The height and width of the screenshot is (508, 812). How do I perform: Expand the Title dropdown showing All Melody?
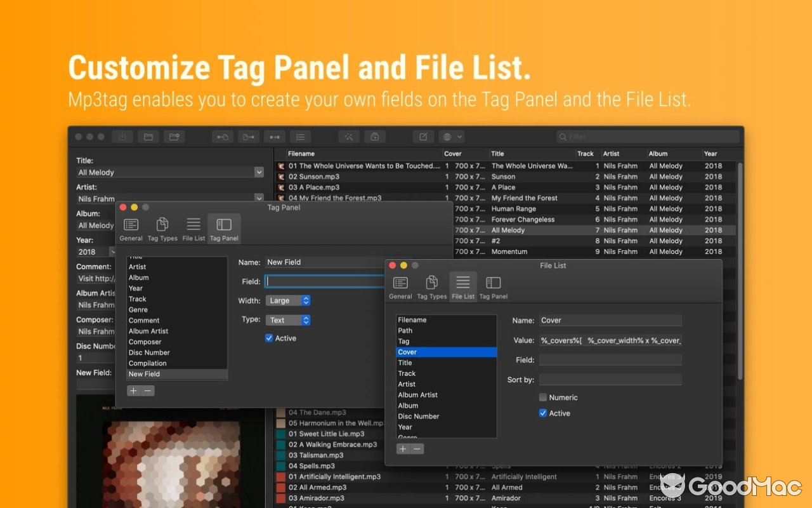pyautogui.click(x=259, y=172)
